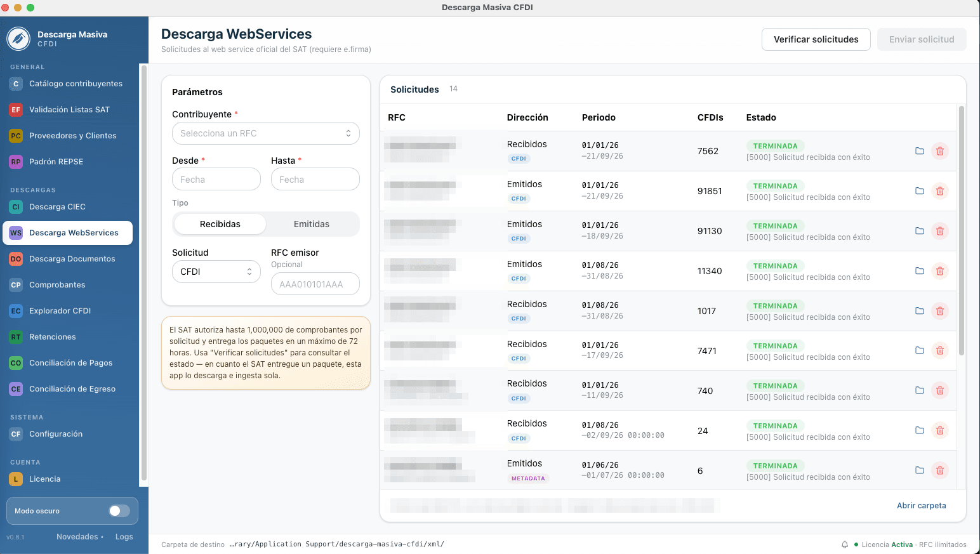Go to Conciliación de Pagos
Viewport: 980px width, 554px height.
68,363
